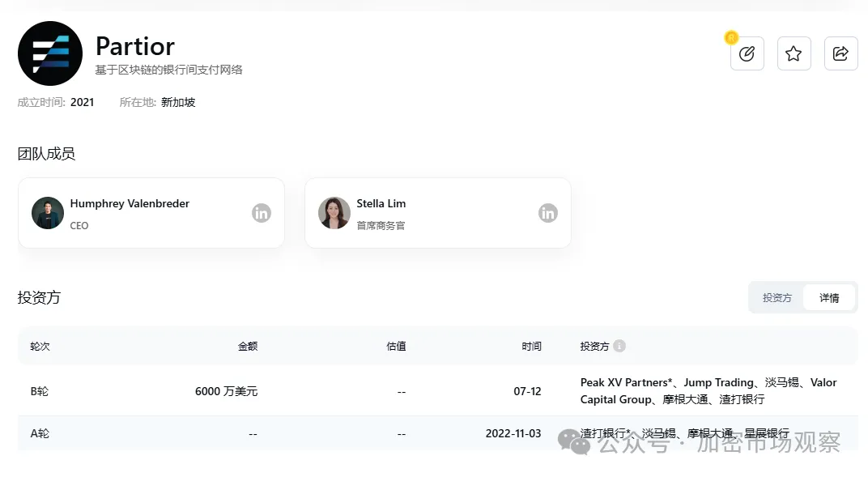Favorite Partior with the star icon

click(794, 53)
